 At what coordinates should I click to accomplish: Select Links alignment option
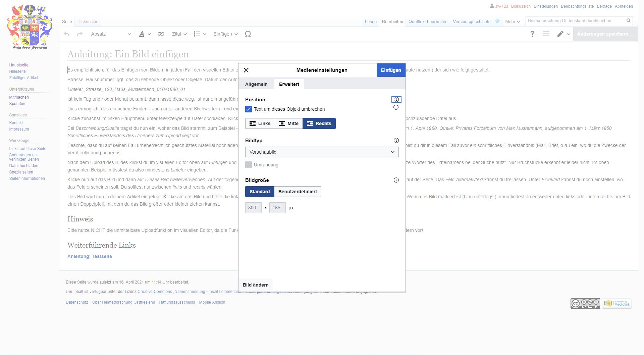pyautogui.click(x=260, y=123)
